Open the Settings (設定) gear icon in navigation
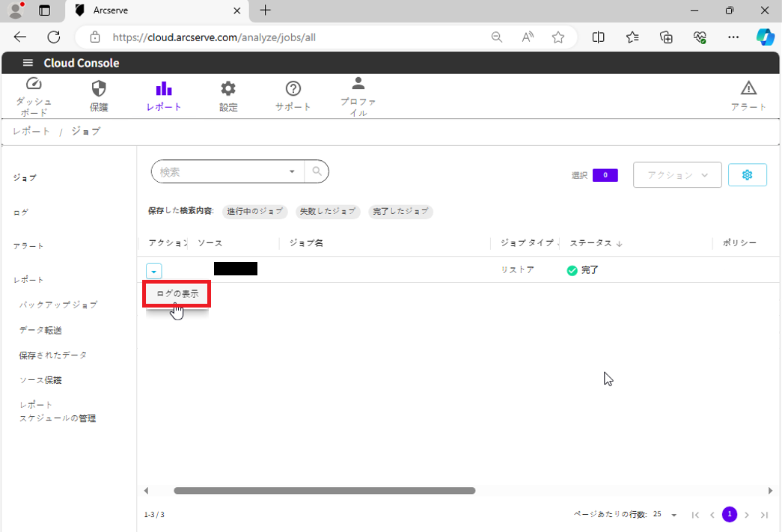Image resolution: width=782 pixels, height=532 pixels. tap(228, 88)
